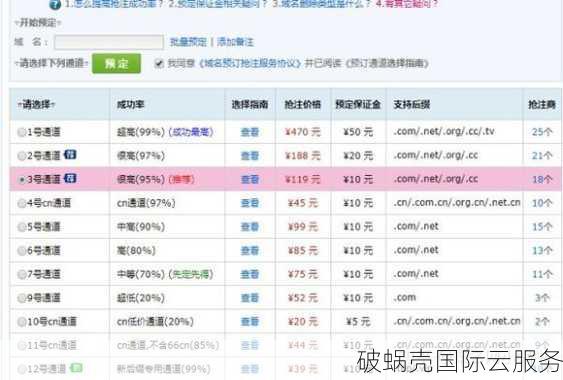This screenshot has width=563, height=380.
Task: Click the (推荐) label in 3号通道 row
Action: coord(182,180)
